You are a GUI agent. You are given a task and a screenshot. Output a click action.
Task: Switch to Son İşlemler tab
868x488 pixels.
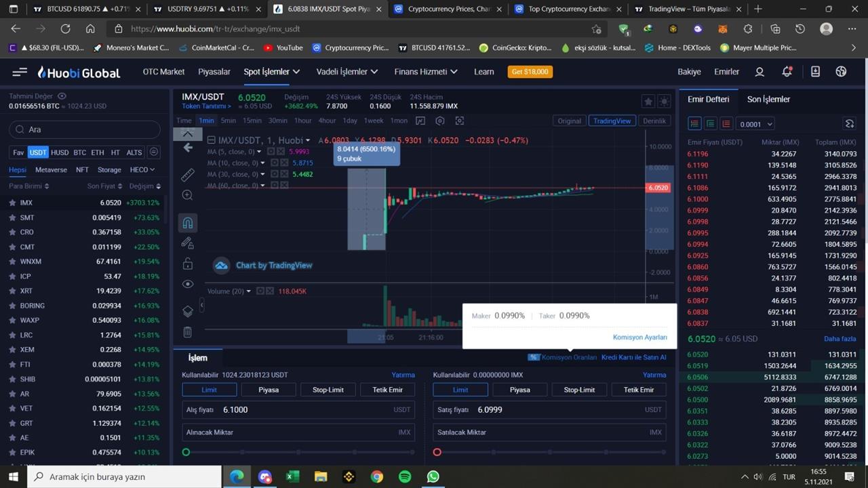tap(768, 99)
